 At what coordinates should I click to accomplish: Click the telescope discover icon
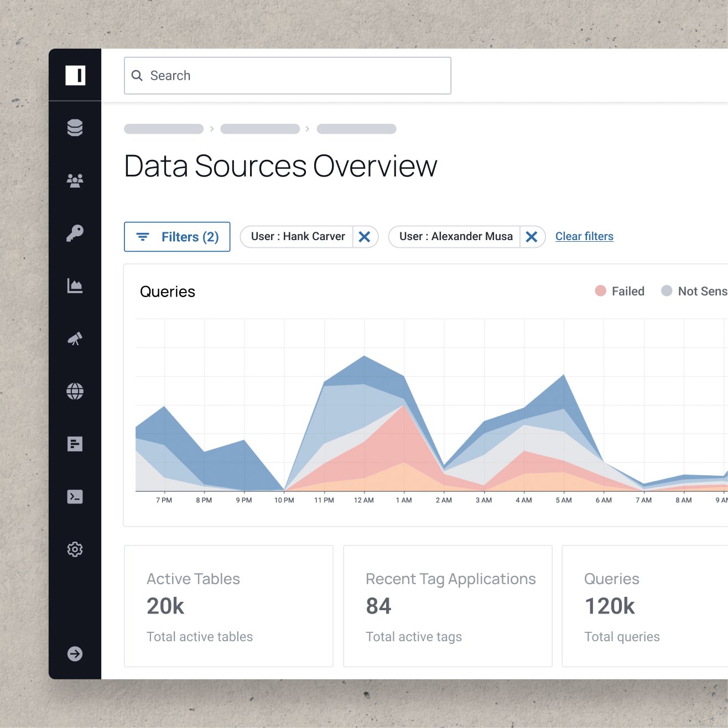click(x=75, y=339)
